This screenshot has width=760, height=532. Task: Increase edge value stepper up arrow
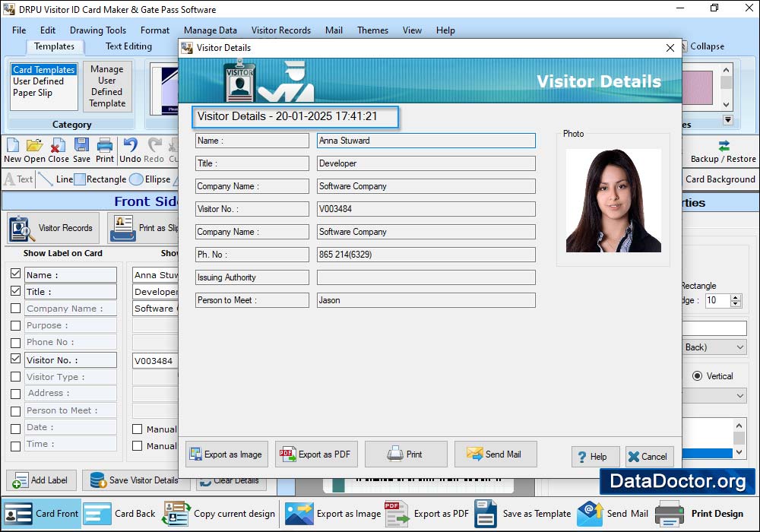(x=736, y=297)
